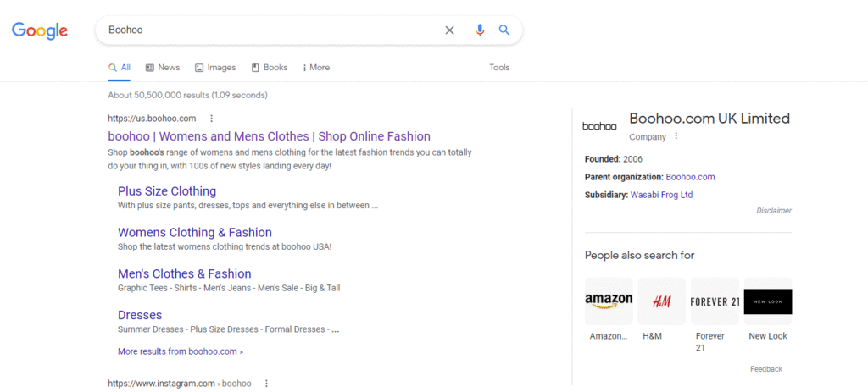This screenshot has height=392, width=868.
Task: Open the Plus Size Clothing link
Action: [167, 191]
